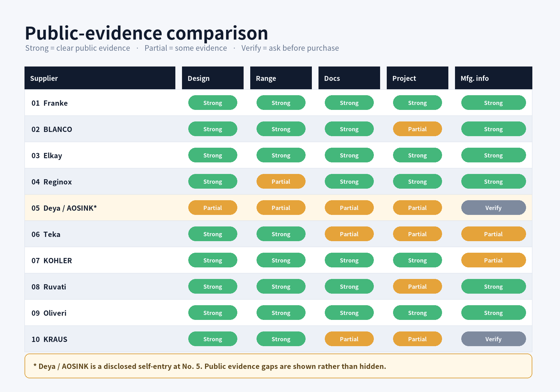Click Deya / AOSINK Verify badge under Mfg. info
This screenshot has width=560, height=392.
493,208
